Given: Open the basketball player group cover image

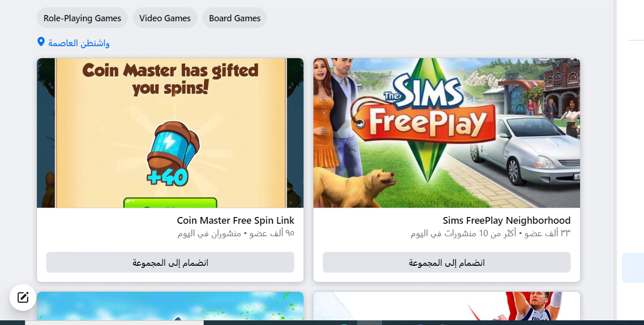Looking at the screenshot, I should point(446,306).
